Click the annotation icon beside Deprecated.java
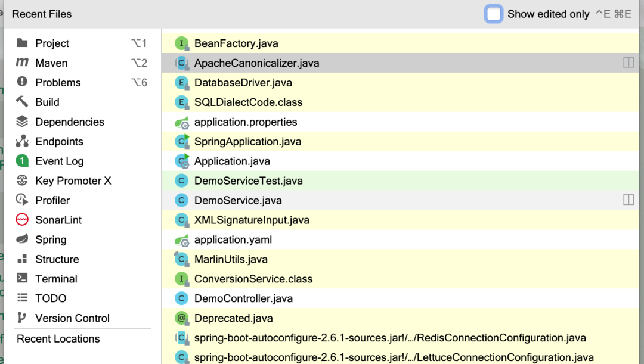This screenshot has height=364, width=644. point(181,318)
